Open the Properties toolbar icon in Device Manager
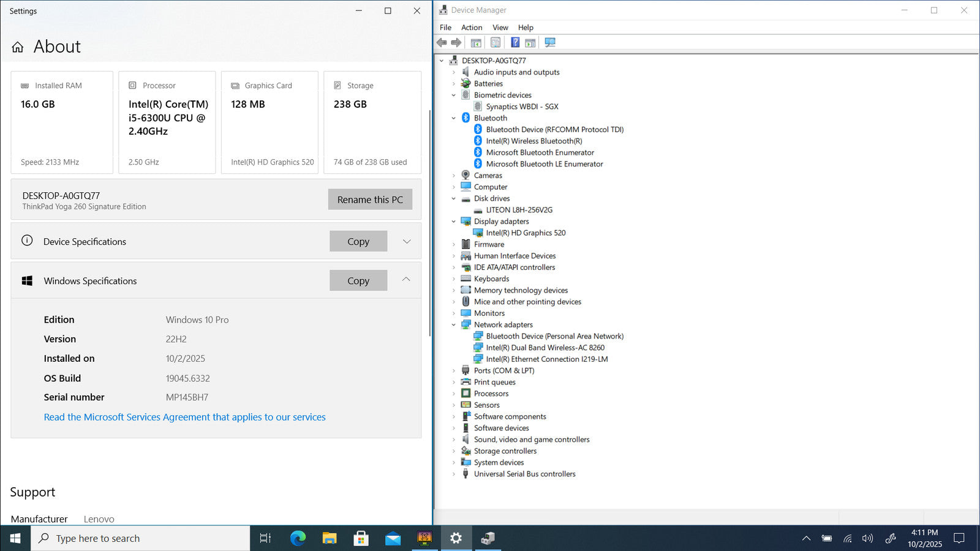The width and height of the screenshot is (980, 551). pos(496,42)
